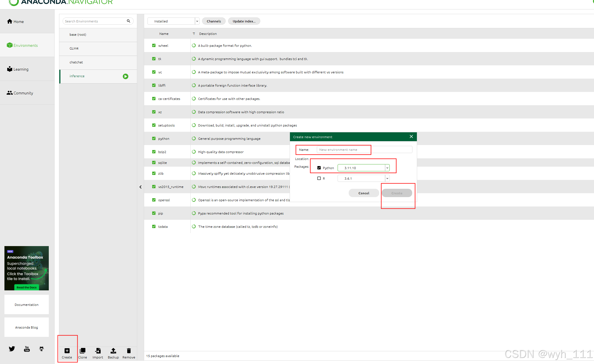594x364 pixels.
Task: Focus the New environment name field
Action: tap(364, 149)
